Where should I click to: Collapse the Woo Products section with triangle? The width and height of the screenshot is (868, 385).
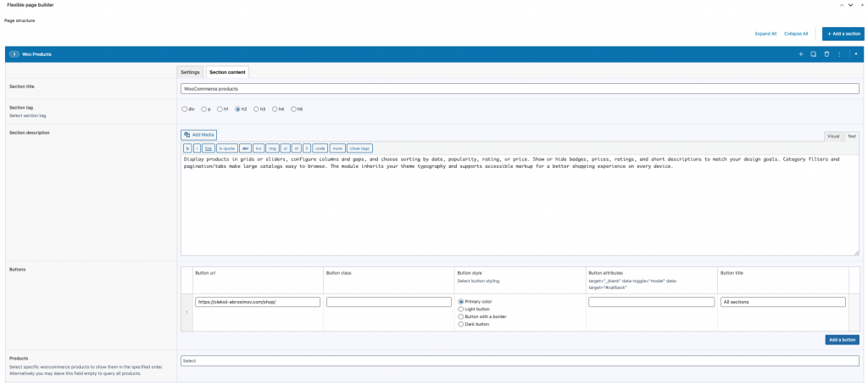pyautogui.click(x=856, y=54)
